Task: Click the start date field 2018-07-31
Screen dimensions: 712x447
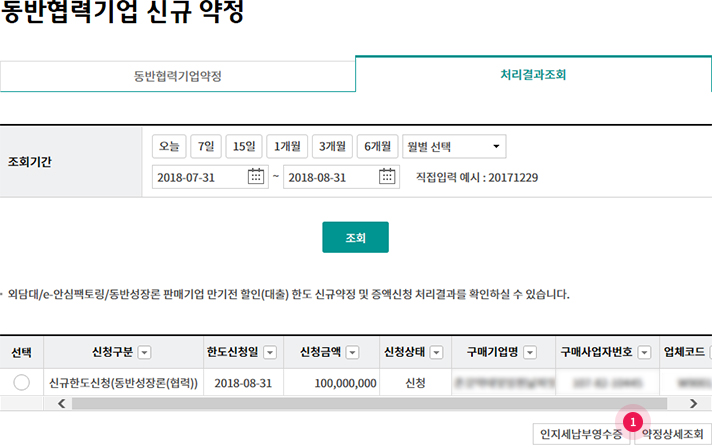Action: [200, 177]
